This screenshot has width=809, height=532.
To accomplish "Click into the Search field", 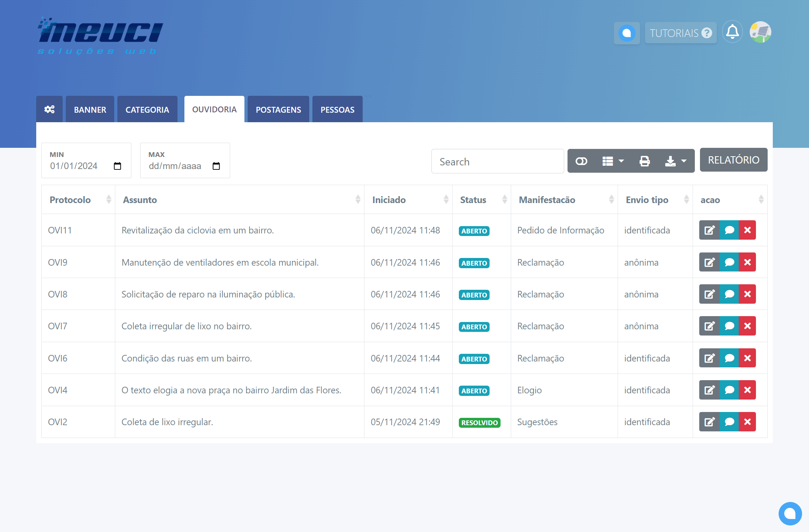I will tap(497, 161).
